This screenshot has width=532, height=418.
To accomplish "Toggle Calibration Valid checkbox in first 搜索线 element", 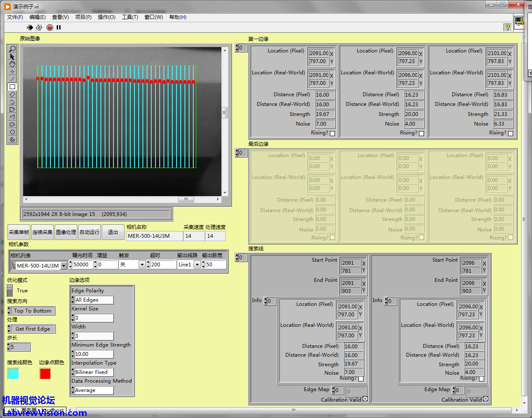I will [365, 399].
